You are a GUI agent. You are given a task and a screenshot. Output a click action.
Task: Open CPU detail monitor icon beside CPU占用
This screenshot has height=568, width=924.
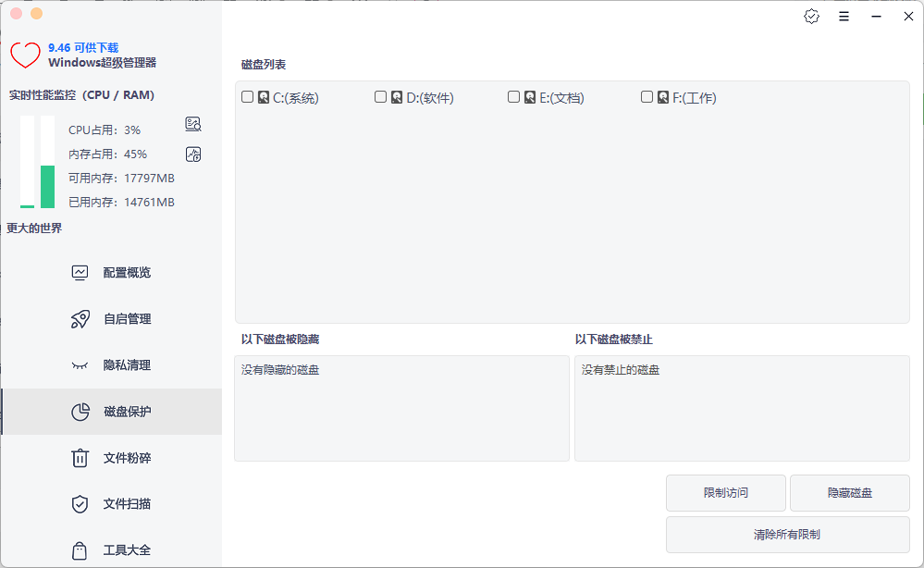pos(193,124)
